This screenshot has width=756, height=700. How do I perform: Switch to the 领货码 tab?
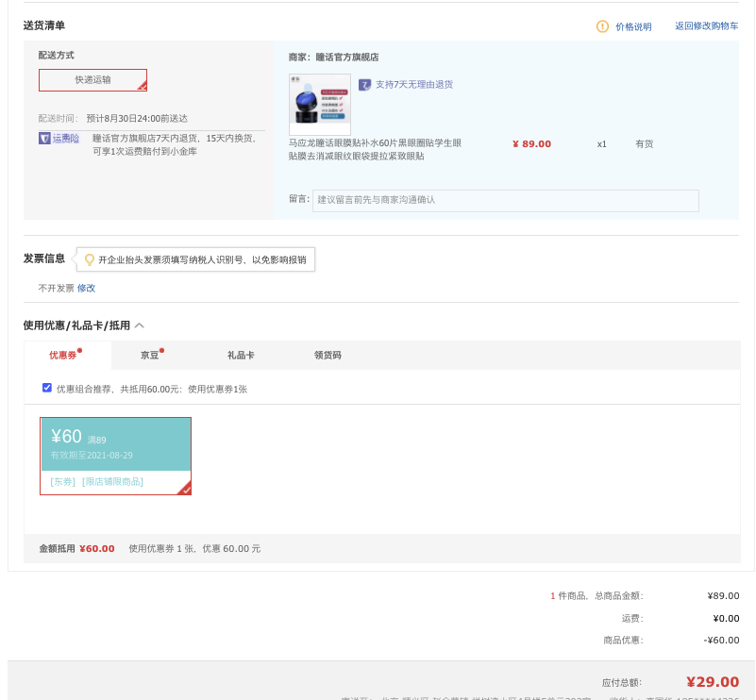point(328,356)
